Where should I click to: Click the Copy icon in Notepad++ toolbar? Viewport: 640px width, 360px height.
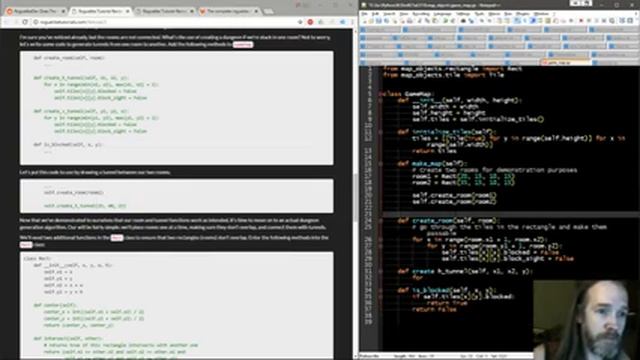point(427,21)
